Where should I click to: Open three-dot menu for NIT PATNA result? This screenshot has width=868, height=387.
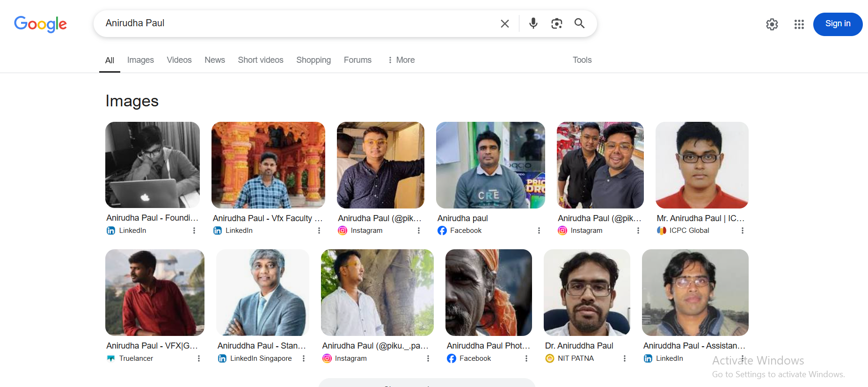coord(624,358)
